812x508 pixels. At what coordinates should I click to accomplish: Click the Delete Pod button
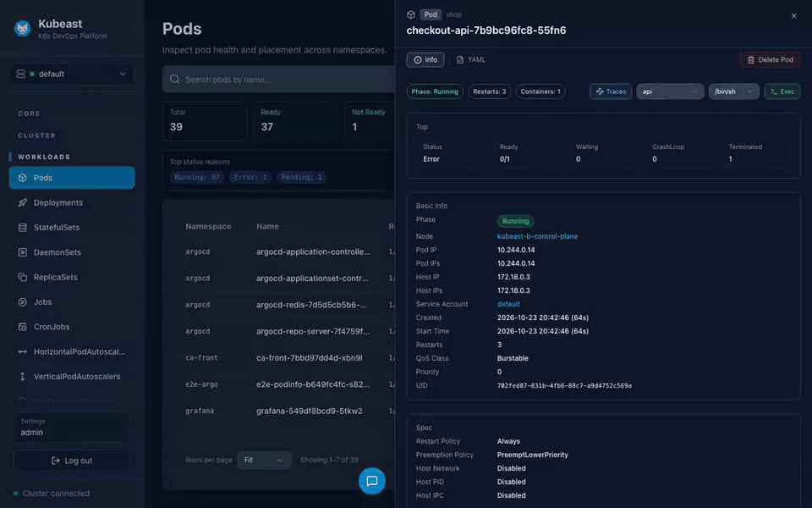[770, 59]
